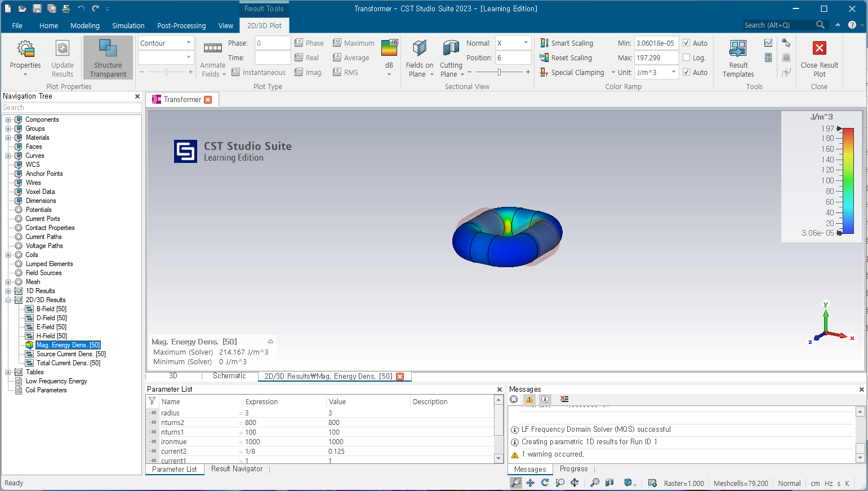This screenshot has height=491, width=868.
Task: Activate the Cutting Plane tool
Action: (451, 57)
